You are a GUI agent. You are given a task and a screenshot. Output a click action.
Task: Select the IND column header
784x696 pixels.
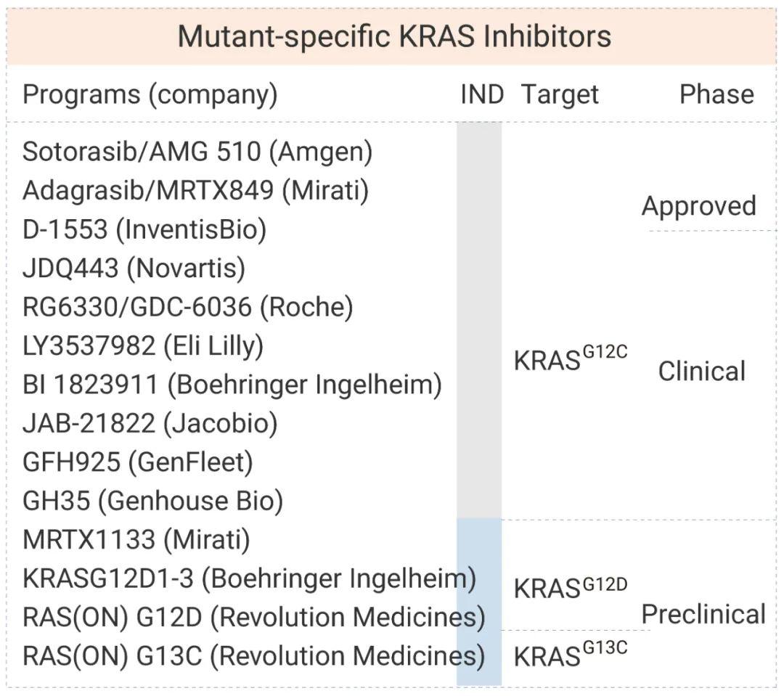coord(482,94)
